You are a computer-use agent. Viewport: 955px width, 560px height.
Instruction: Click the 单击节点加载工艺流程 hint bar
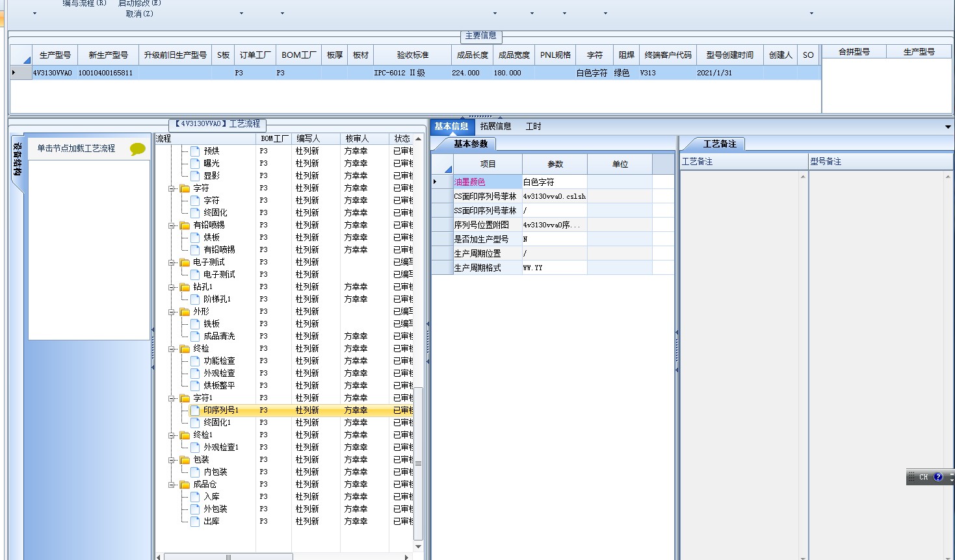(x=89, y=149)
